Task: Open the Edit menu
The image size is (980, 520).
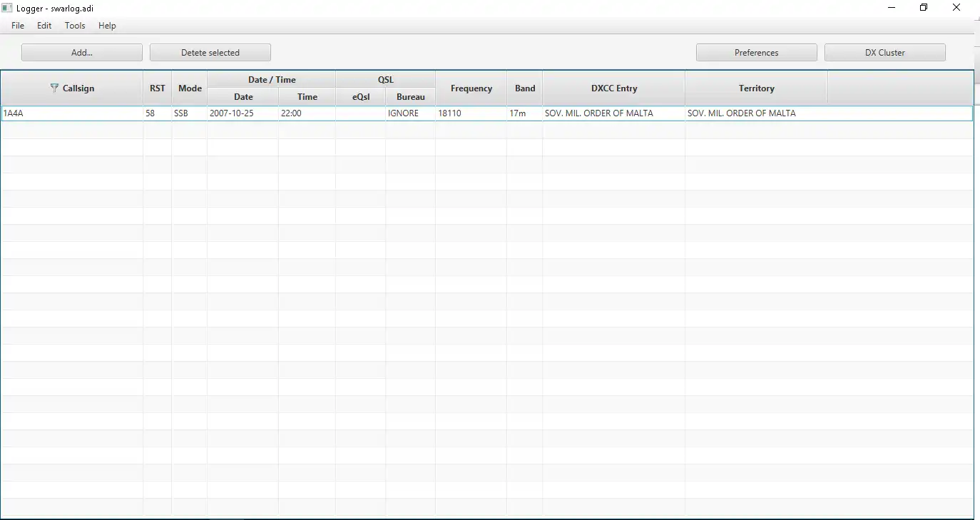Action: pos(44,26)
